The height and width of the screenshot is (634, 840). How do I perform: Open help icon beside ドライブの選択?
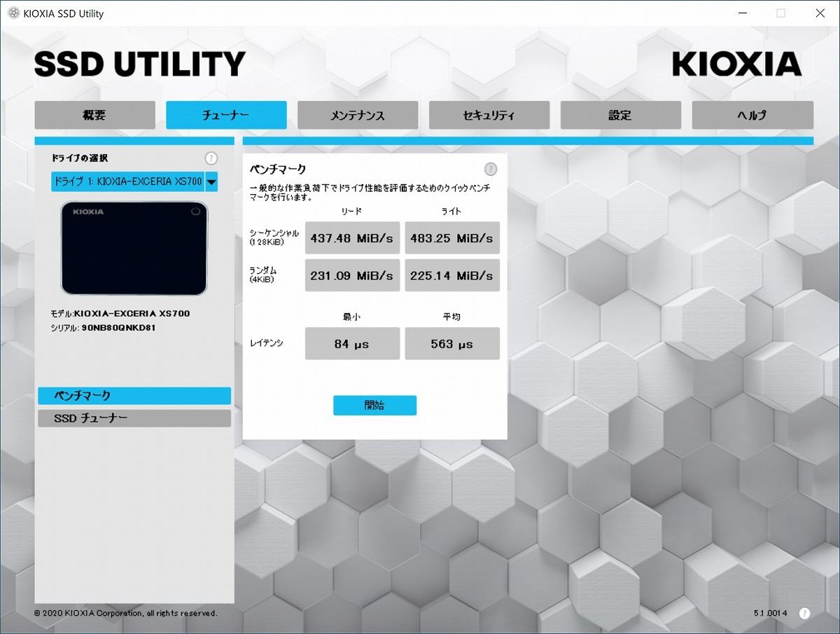211,158
